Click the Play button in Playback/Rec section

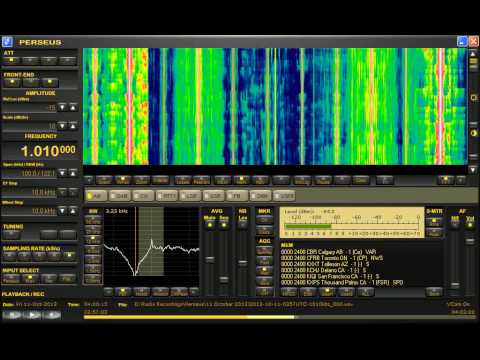coord(33,315)
